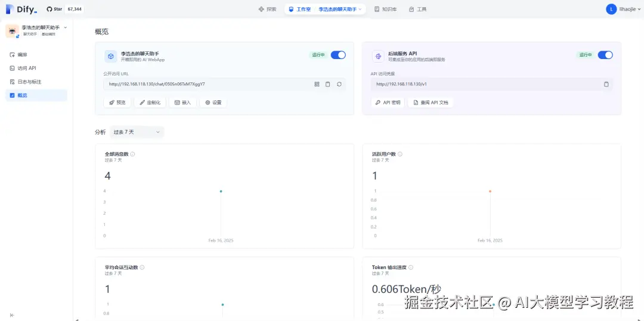Expand the app name dropdown in the sidebar

[66, 27]
